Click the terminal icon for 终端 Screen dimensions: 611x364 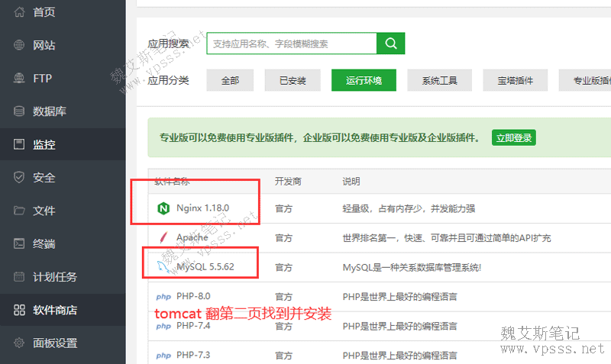tap(19, 244)
